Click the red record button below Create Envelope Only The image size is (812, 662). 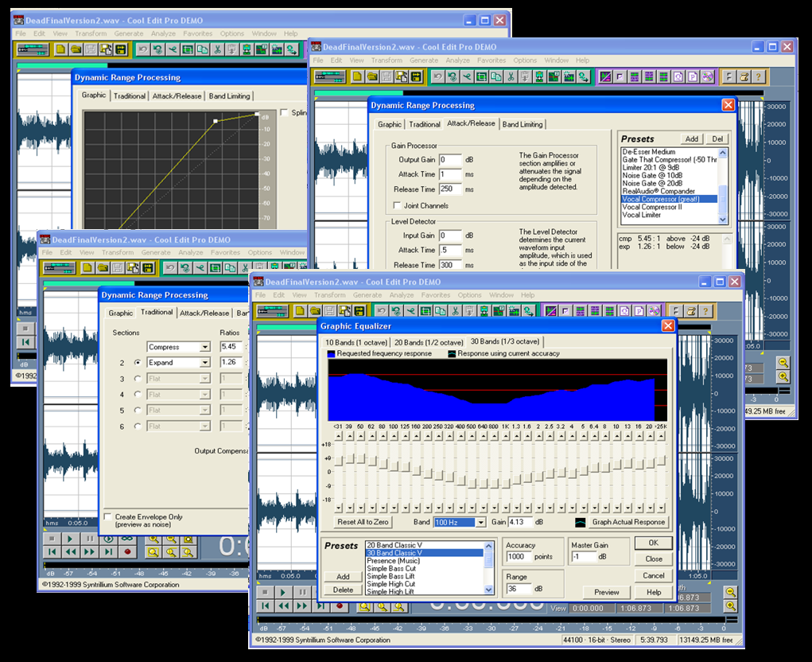pyautogui.click(x=127, y=551)
